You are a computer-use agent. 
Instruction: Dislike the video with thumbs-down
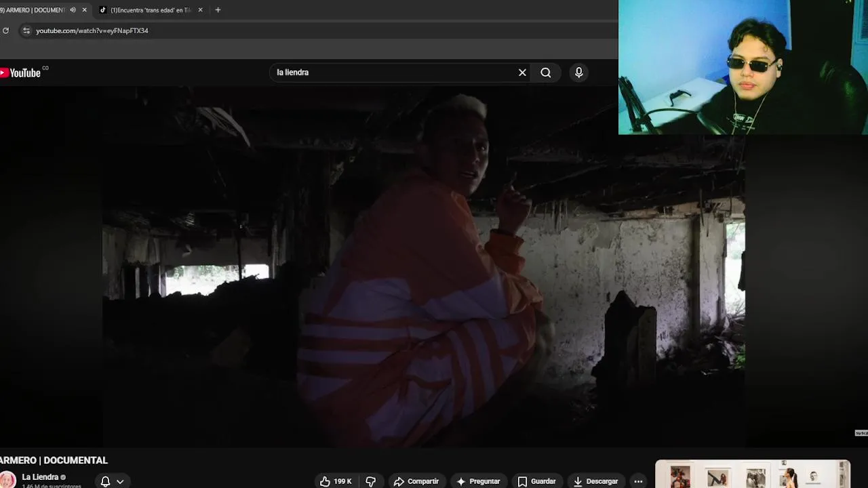coord(371,481)
